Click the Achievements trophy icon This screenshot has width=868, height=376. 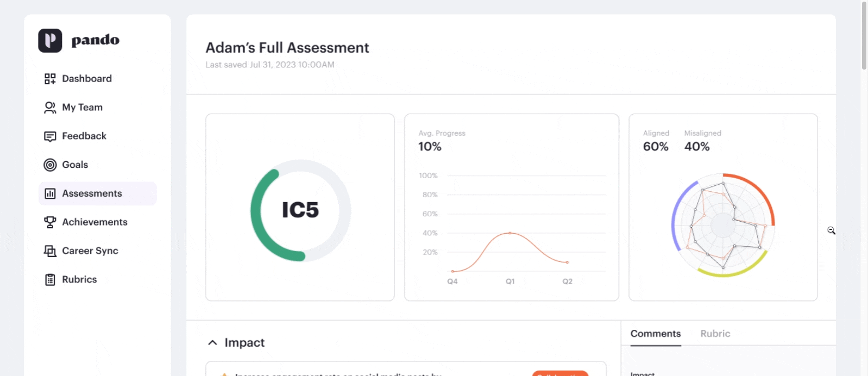coord(50,222)
